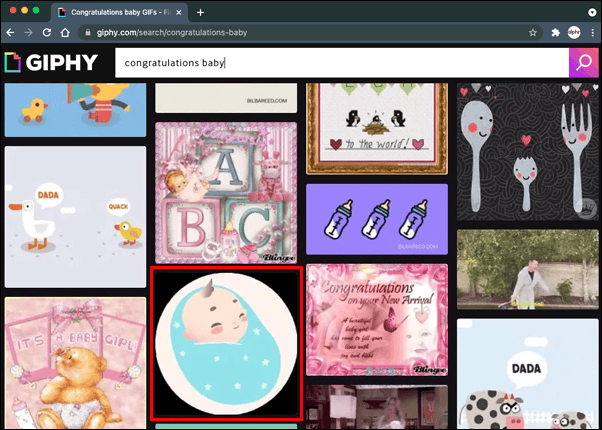Open the Chrome three-dot menu

(x=592, y=33)
